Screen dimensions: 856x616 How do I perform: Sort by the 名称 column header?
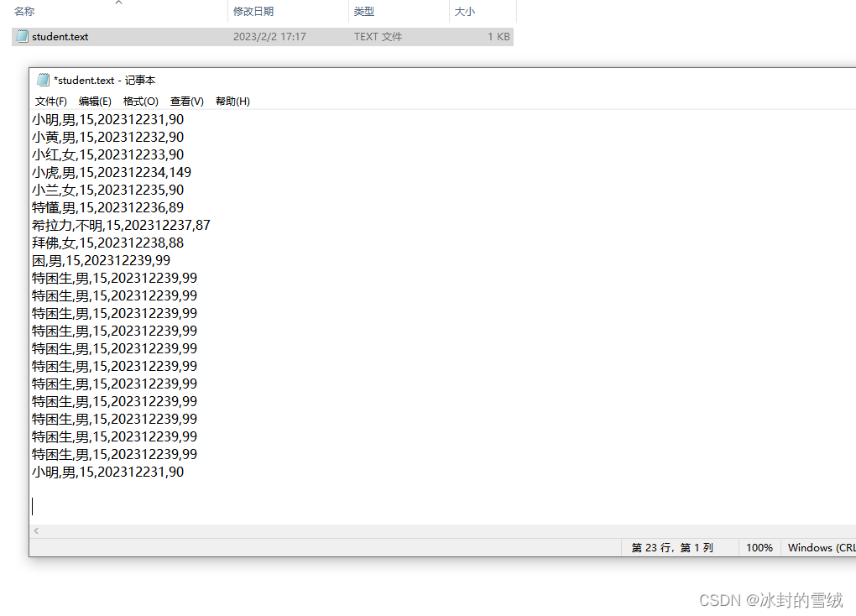tap(24, 11)
